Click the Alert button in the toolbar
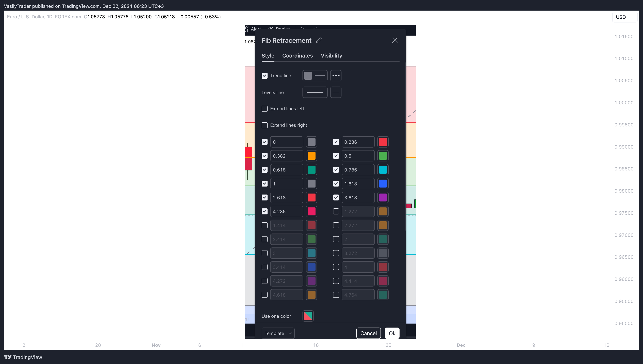The width and height of the screenshot is (643, 364). [x=253, y=29]
